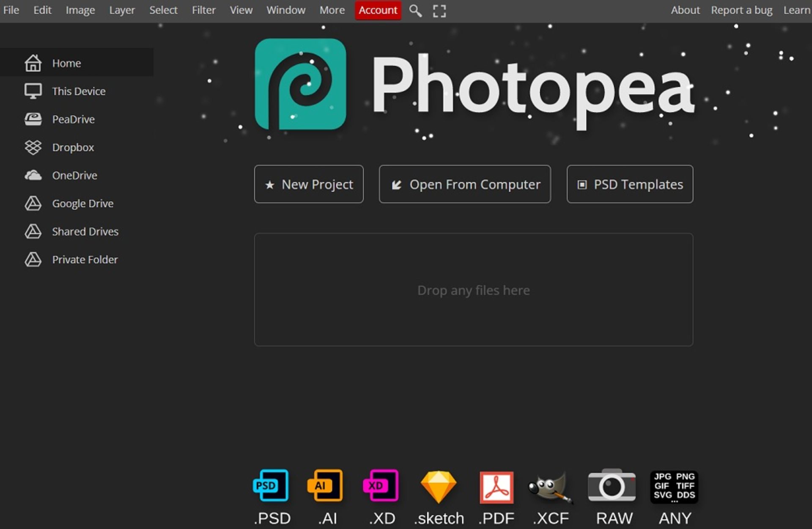Click the drop files input area
Screen dimensions: 812x529
tap(474, 289)
